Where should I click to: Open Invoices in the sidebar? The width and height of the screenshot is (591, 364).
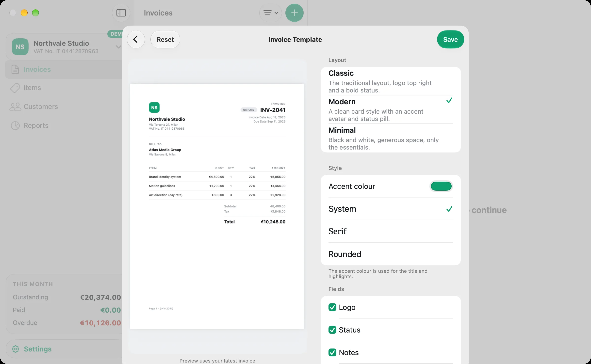coord(64,69)
